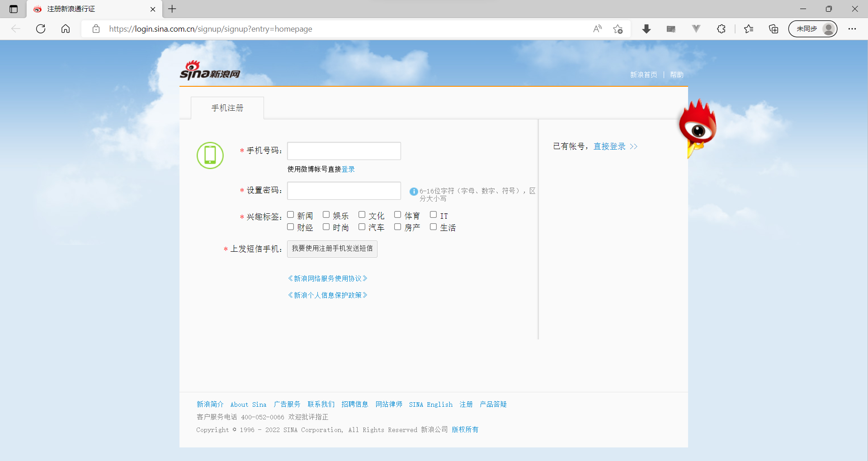Open the 未同步 profile menu

[812, 28]
